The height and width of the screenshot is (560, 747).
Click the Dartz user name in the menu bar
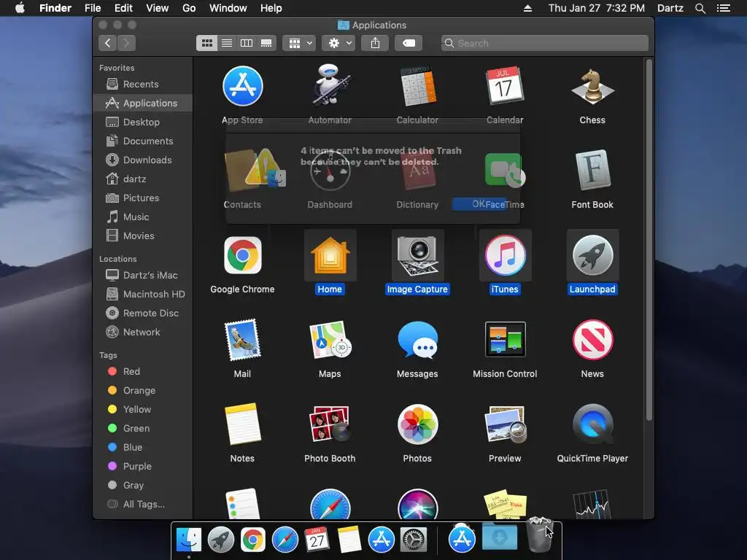670,8
